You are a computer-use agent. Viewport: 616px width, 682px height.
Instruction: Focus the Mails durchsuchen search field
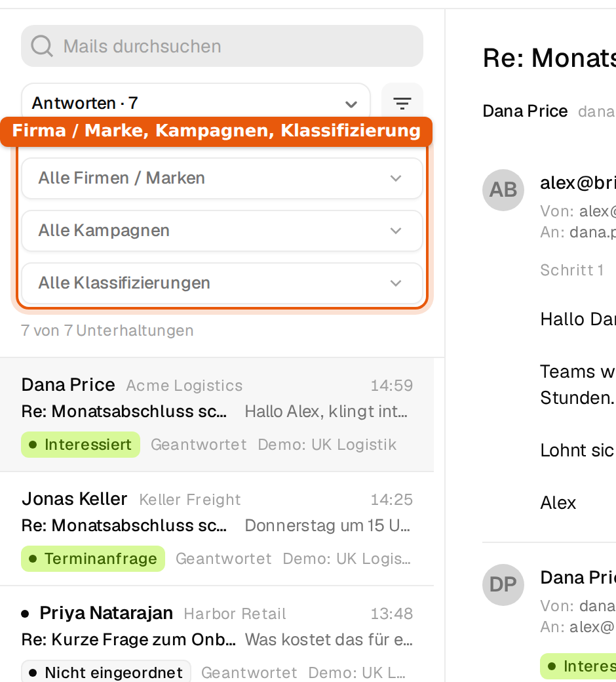(x=222, y=46)
